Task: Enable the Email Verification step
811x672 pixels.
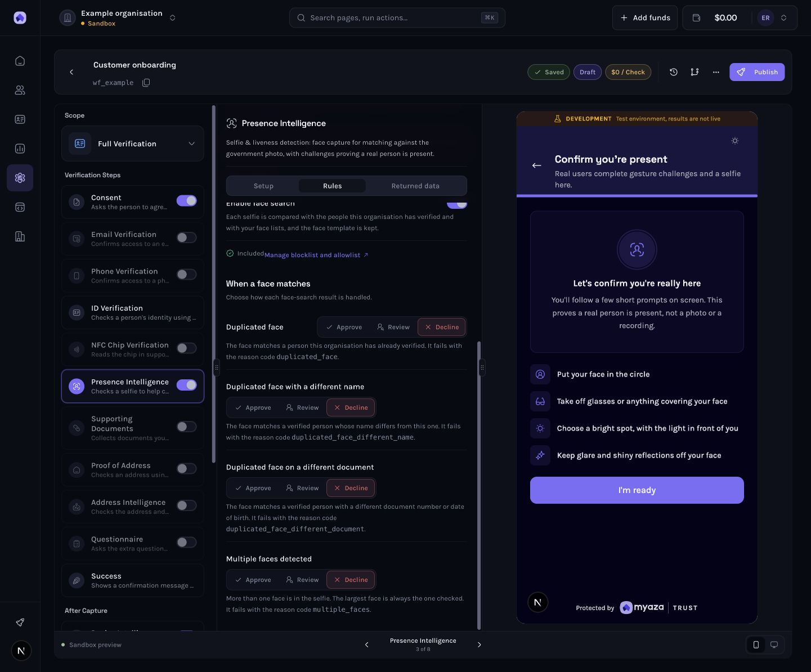Action: coord(186,238)
